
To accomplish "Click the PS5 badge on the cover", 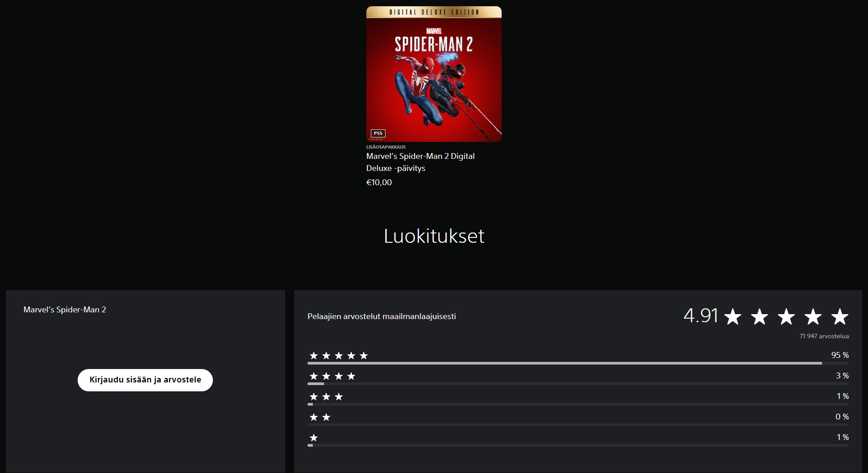I will [378, 133].
